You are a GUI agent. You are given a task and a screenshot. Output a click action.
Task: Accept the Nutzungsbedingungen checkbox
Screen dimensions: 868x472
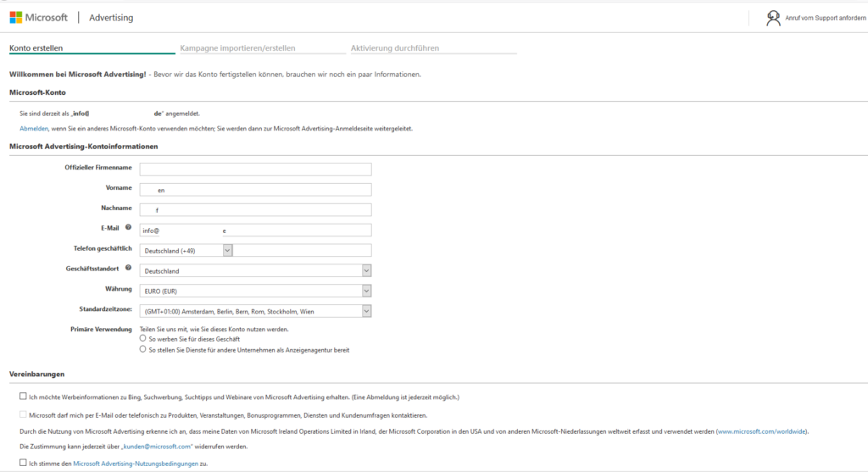pyautogui.click(x=22, y=464)
